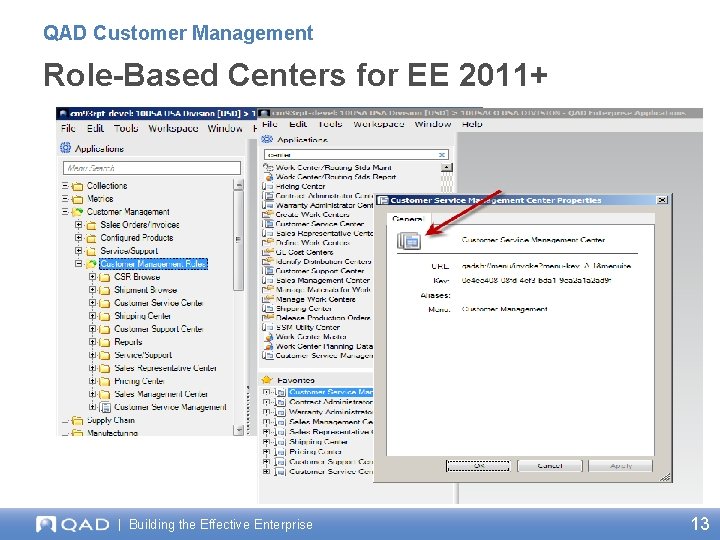
Task: Open File menu in left window
Action: click(68, 128)
